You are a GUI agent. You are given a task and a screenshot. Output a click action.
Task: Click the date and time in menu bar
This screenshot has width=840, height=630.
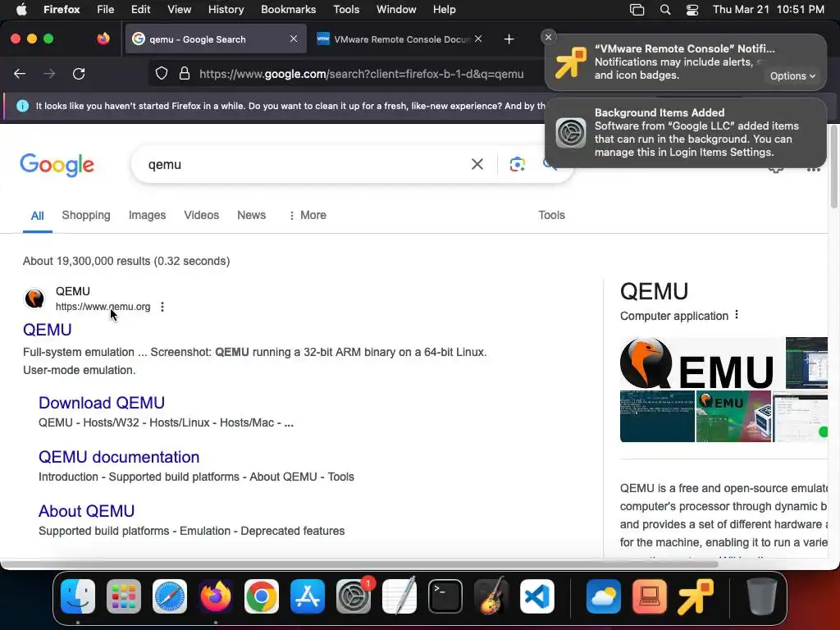point(768,10)
